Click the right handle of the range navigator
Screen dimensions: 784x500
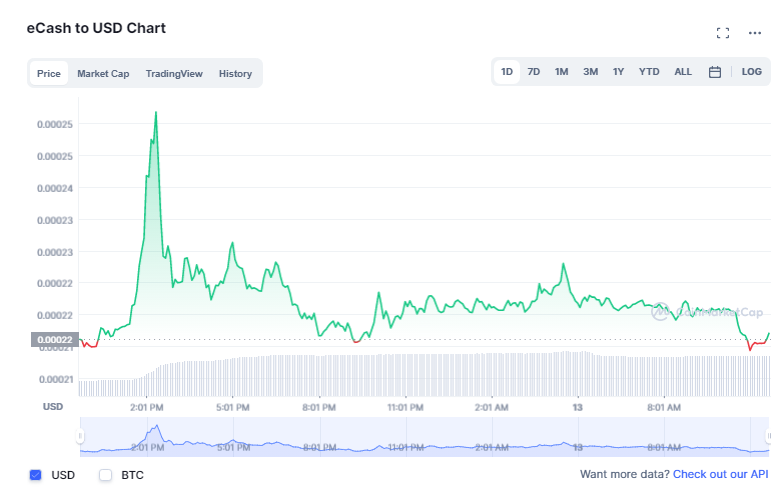(769, 436)
